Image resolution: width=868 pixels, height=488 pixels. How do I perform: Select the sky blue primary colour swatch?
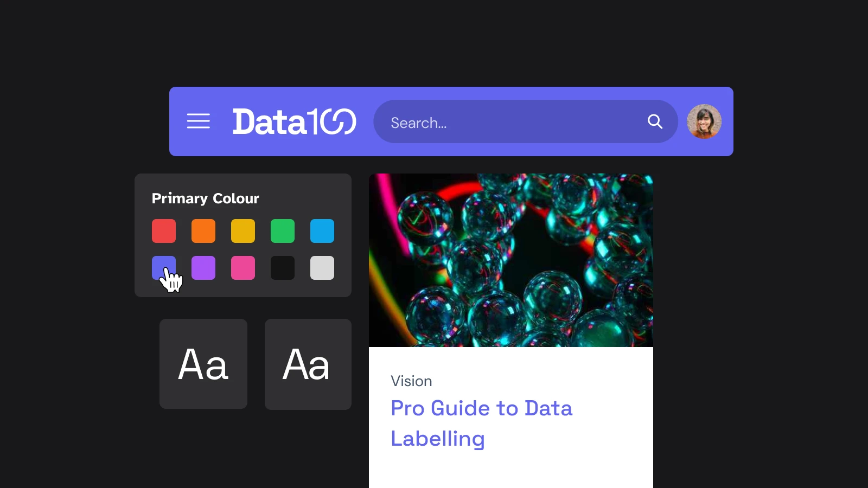coord(322,231)
